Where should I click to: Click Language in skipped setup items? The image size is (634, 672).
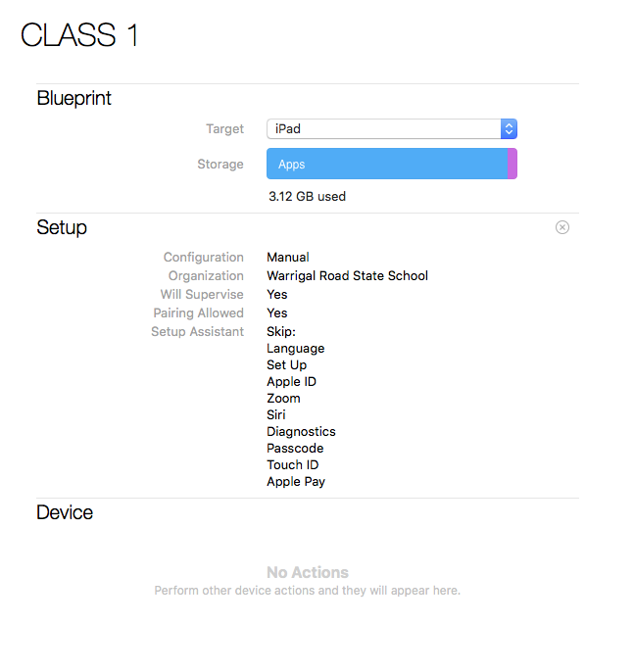point(295,349)
